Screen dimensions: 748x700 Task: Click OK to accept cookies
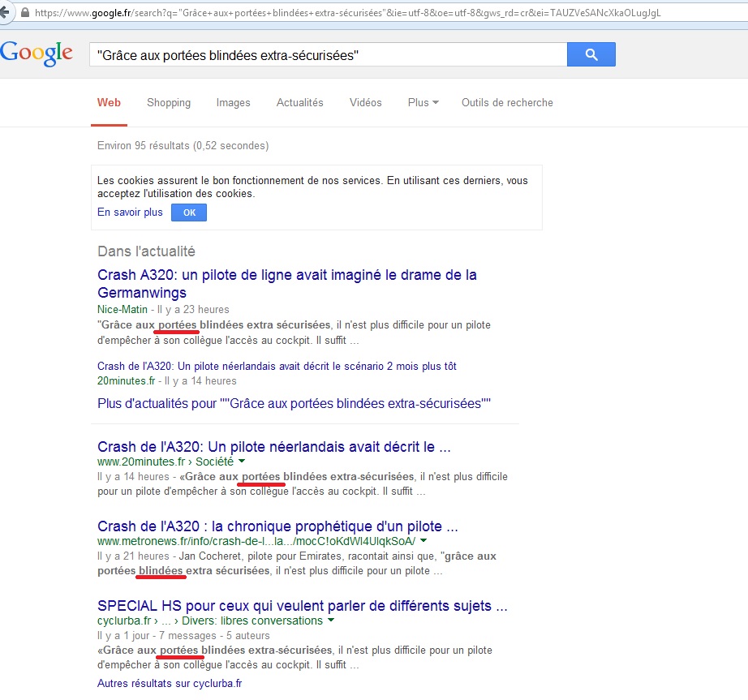click(189, 213)
